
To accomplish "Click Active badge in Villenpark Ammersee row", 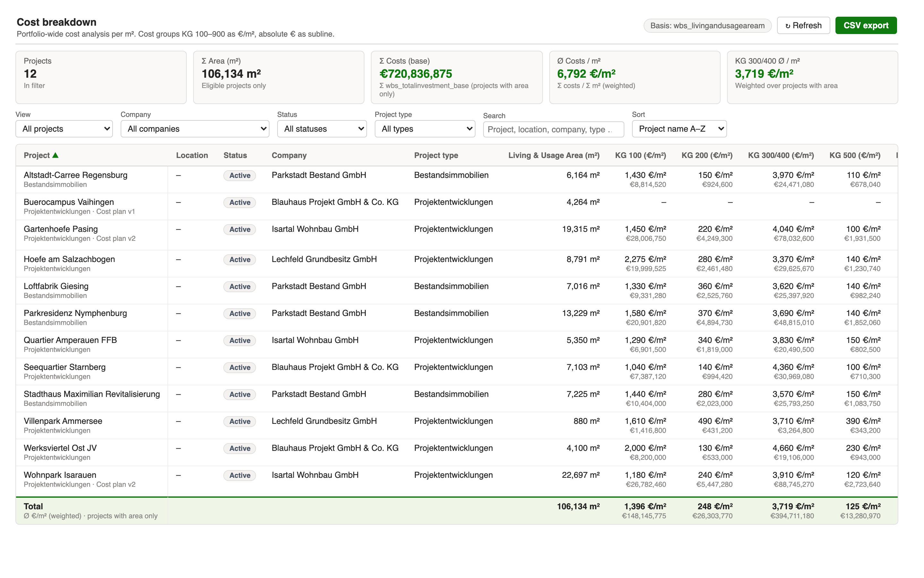I will click(239, 421).
